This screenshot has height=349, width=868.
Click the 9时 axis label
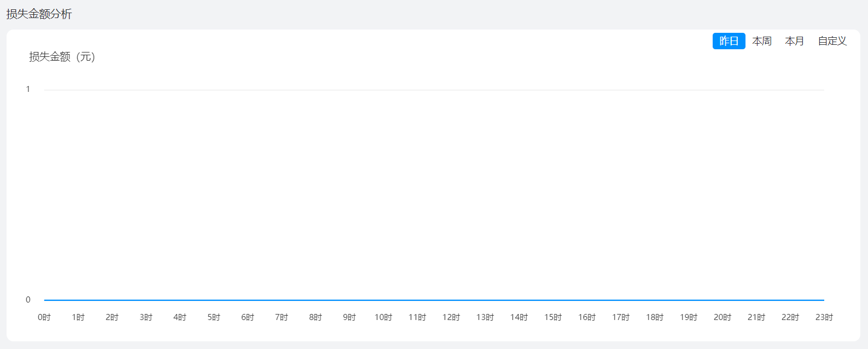(x=349, y=317)
